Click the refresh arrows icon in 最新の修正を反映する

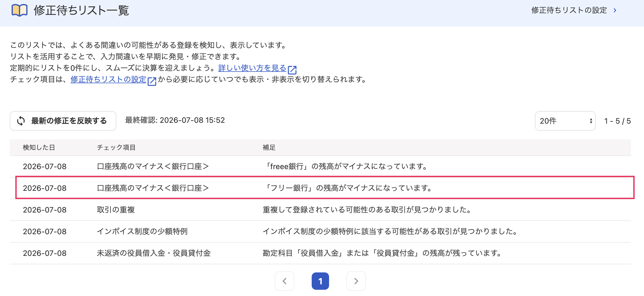tap(21, 121)
